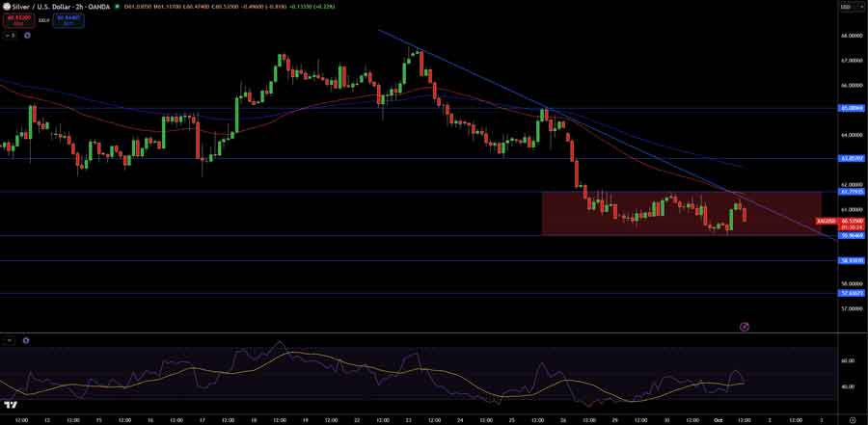
Task: Open the USD currency dropdown
Action: [x=845, y=7]
